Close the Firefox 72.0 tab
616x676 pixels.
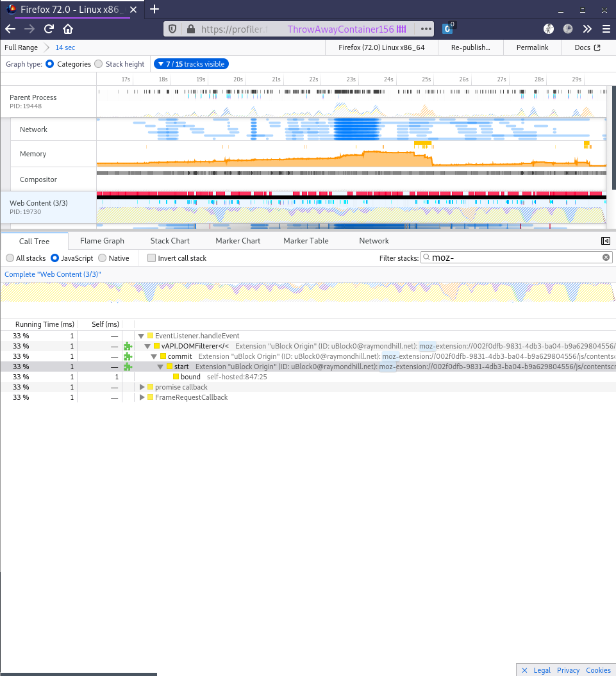pos(133,10)
